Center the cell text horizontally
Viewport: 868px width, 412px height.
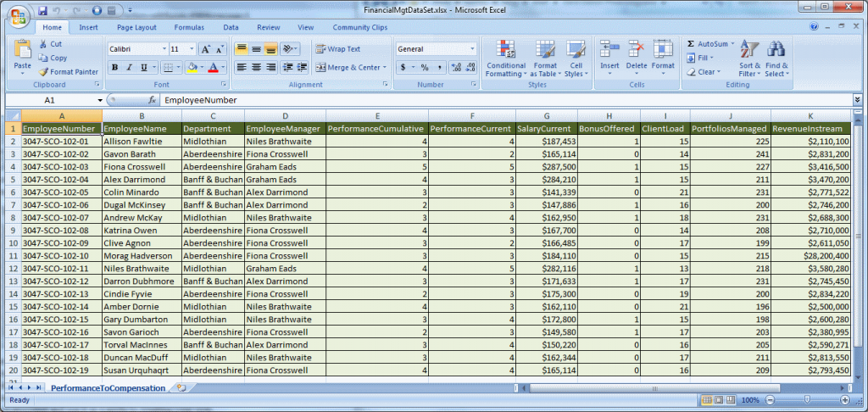[256, 68]
